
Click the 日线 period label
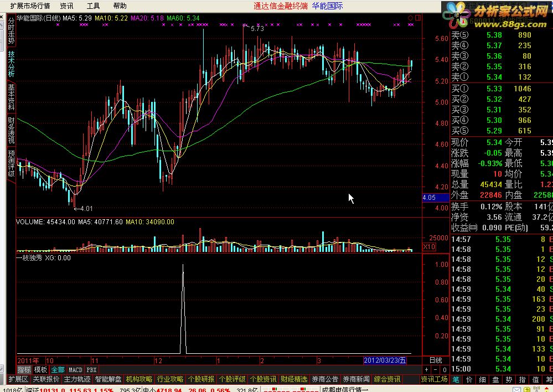(x=436, y=360)
